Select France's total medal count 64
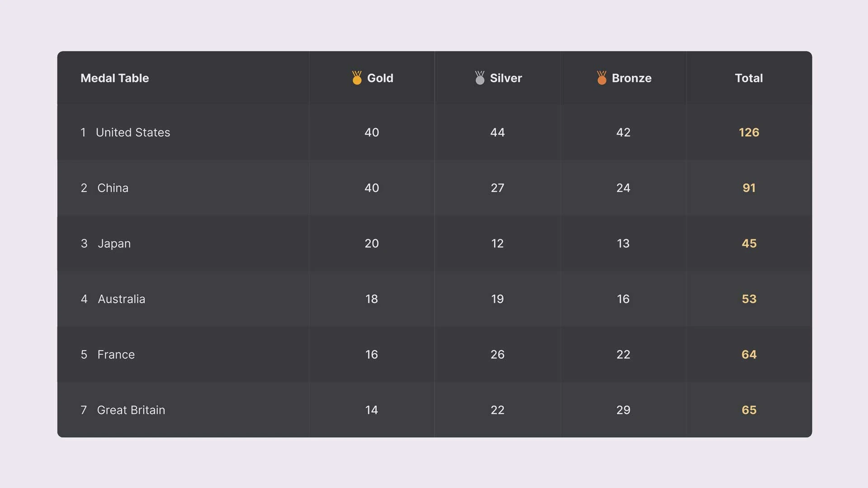The height and width of the screenshot is (488, 868). pyautogui.click(x=749, y=355)
